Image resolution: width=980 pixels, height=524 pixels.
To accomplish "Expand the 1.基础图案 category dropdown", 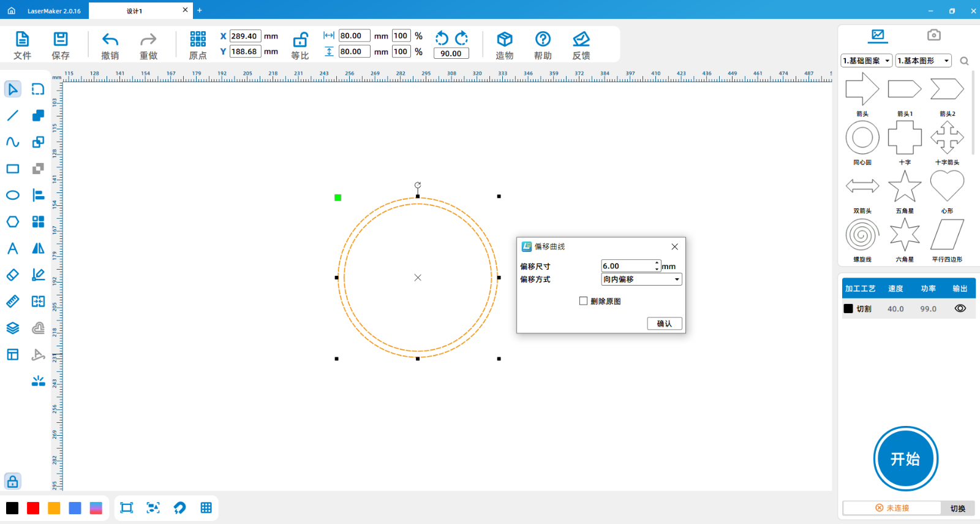I will [x=866, y=61].
